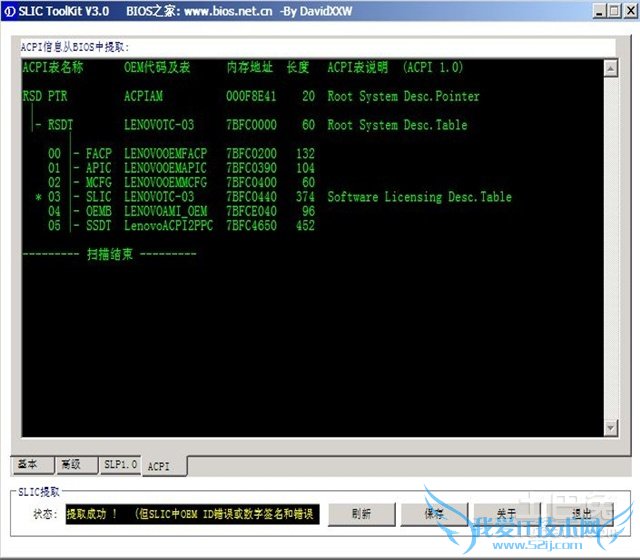This screenshot has height=560, width=640.
Task: Click the 刷新 refresh button
Action: [361, 513]
